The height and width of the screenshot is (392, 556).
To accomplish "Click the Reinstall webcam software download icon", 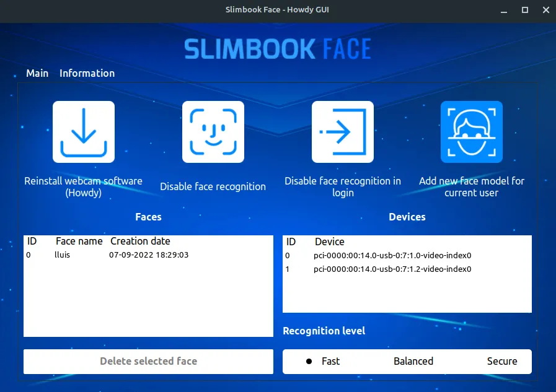I will point(84,132).
